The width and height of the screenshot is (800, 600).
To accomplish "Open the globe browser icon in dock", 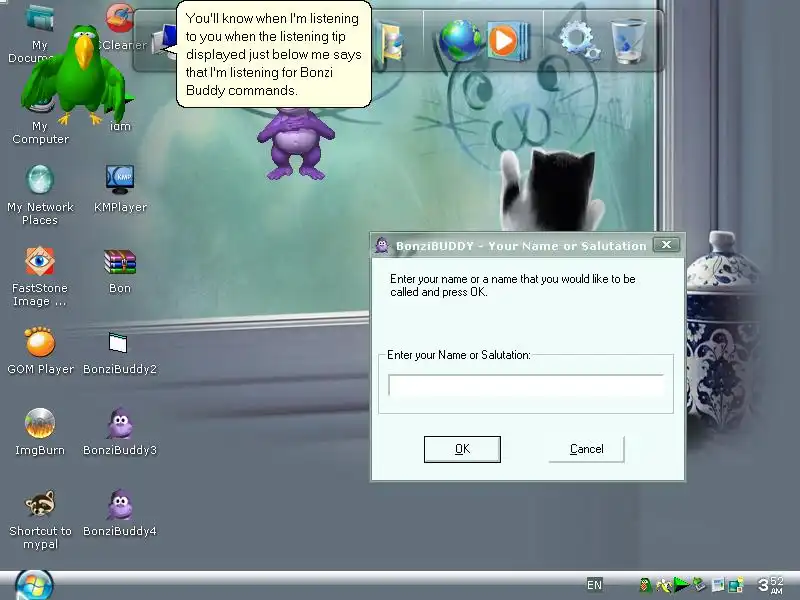I will coord(459,41).
